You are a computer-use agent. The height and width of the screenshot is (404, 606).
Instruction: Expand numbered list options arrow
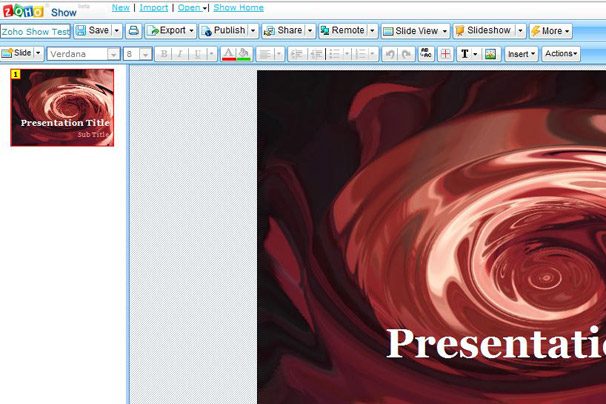(x=373, y=54)
